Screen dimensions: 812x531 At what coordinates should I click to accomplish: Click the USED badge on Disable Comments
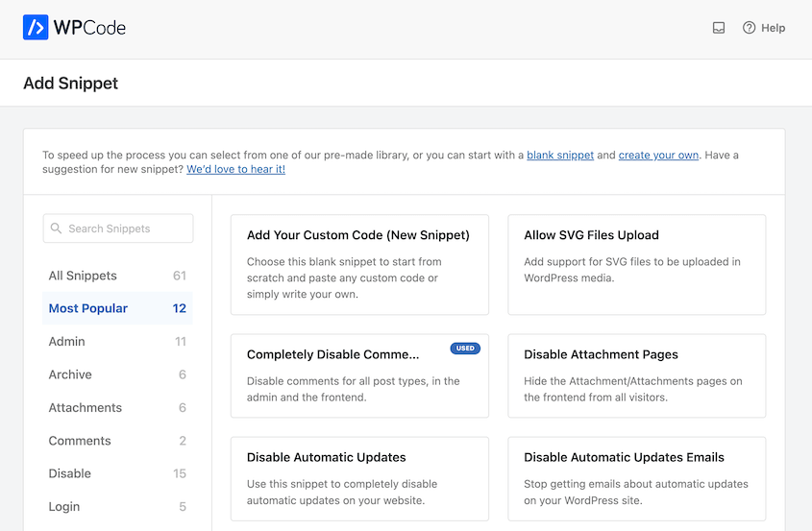[x=465, y=349]
